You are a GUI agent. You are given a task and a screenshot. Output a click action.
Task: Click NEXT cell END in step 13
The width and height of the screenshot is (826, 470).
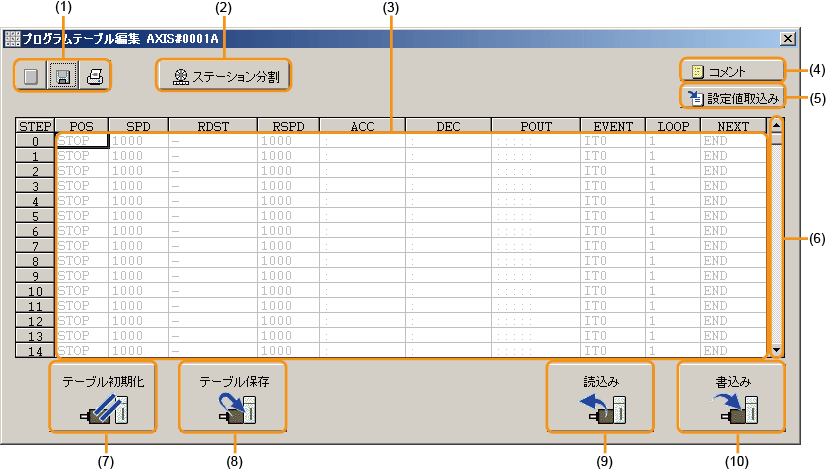pos(733,336)
